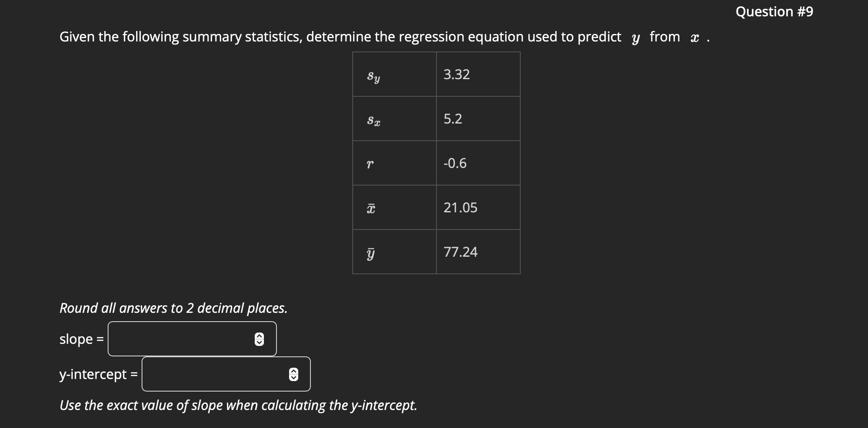Click the y-intercept input field
The image size is (868, 428).
point(218,374)
